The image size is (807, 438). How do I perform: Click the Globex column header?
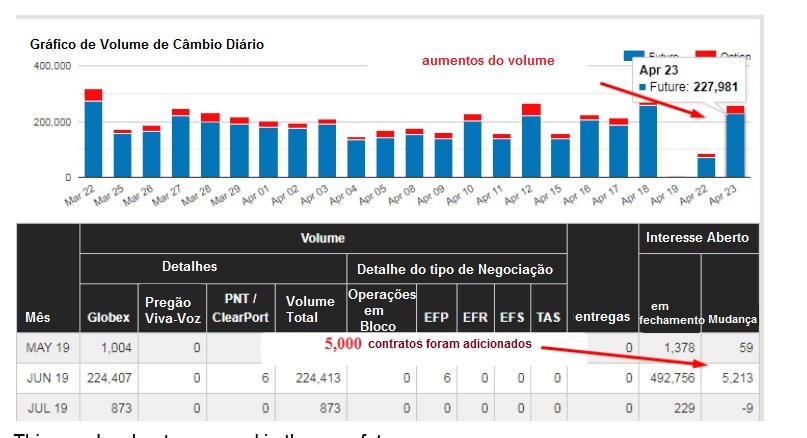107,318
